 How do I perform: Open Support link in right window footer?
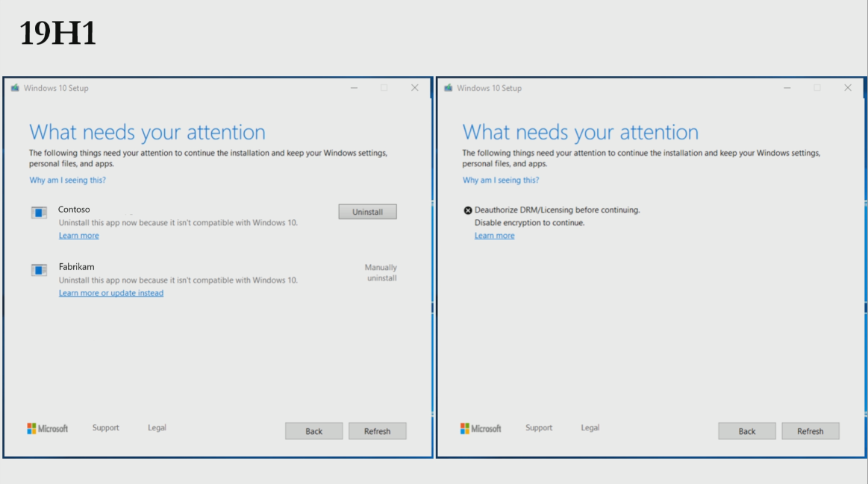pos(539,427)
